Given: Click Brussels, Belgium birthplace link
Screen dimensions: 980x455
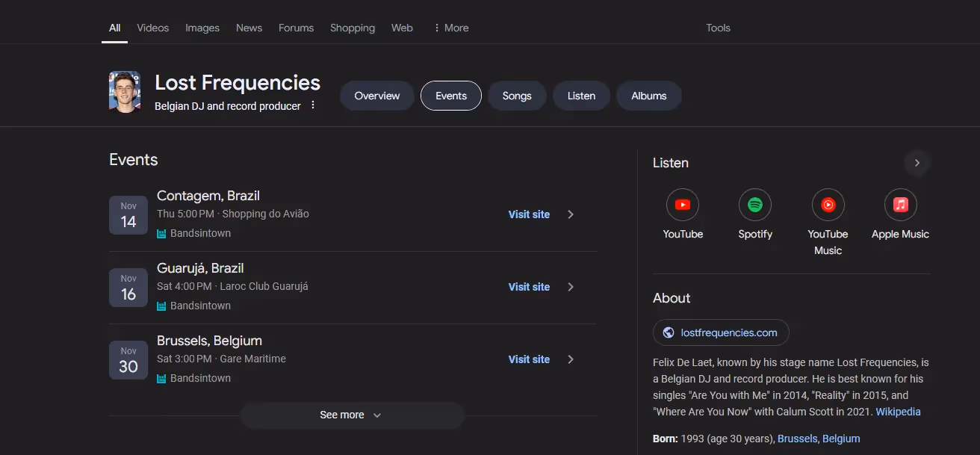Looking at the screenshot, I should tap(819, 439).
